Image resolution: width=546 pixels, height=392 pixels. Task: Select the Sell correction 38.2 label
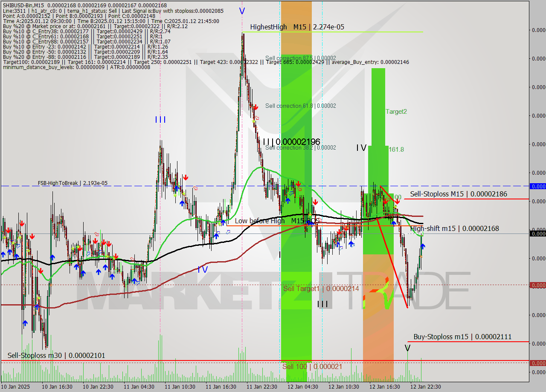click(300, 147)
